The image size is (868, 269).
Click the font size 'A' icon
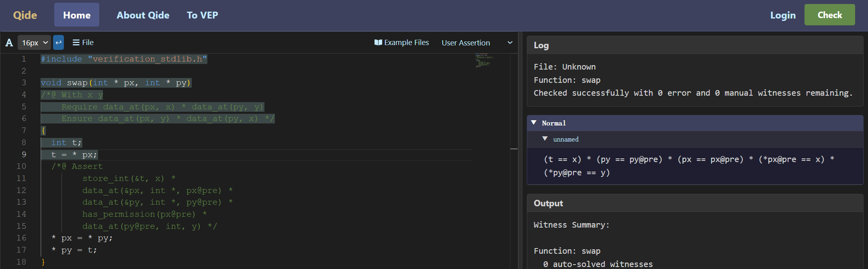(9, 43)
